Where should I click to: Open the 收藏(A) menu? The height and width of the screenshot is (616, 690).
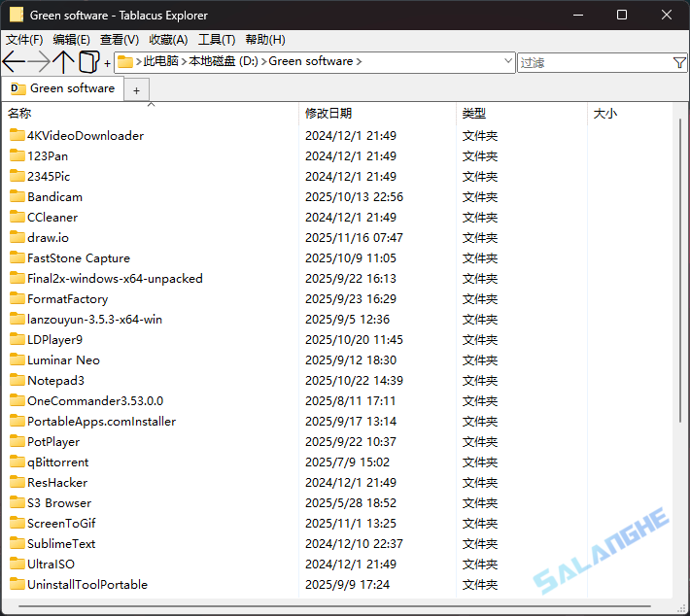tap(168, 40)
